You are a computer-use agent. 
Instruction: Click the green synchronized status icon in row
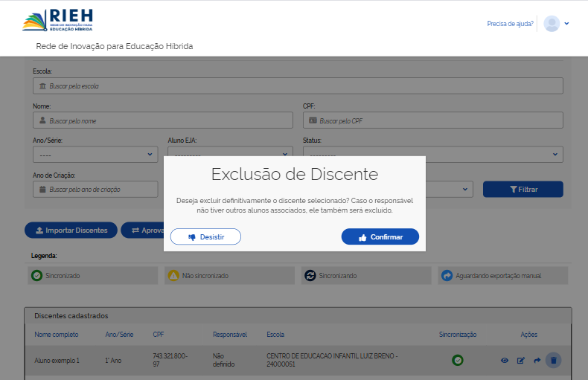pyautogui.click(x=458, y=361)
